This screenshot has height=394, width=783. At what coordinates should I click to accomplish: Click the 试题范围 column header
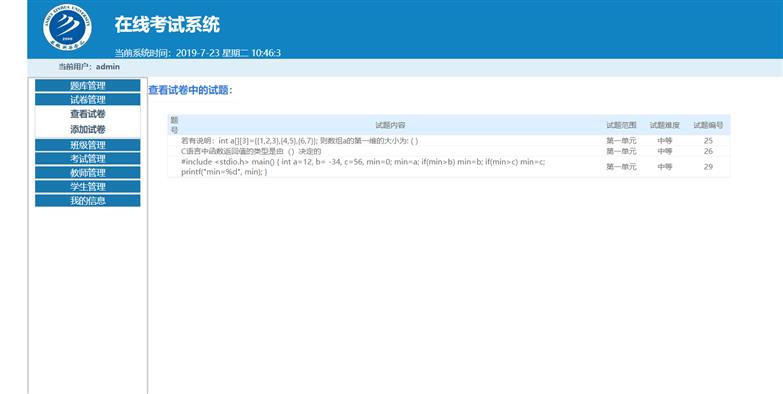coord(621,125)
